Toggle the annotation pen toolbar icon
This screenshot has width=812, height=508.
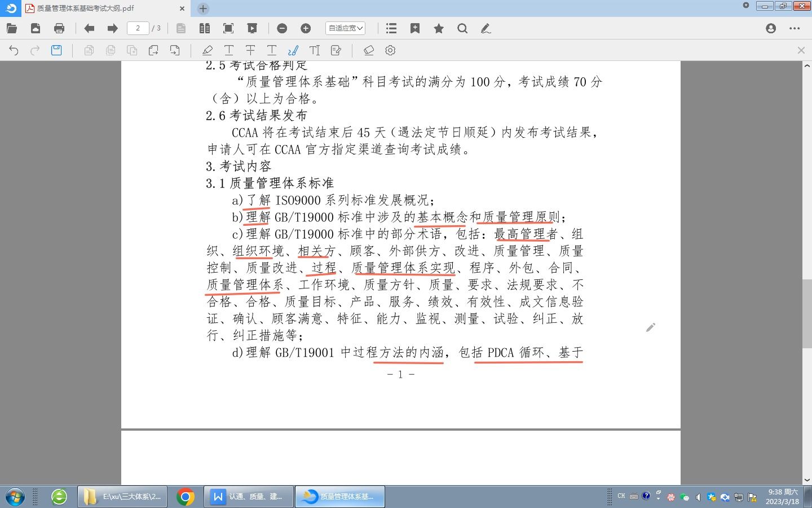(x=486, y=28)
